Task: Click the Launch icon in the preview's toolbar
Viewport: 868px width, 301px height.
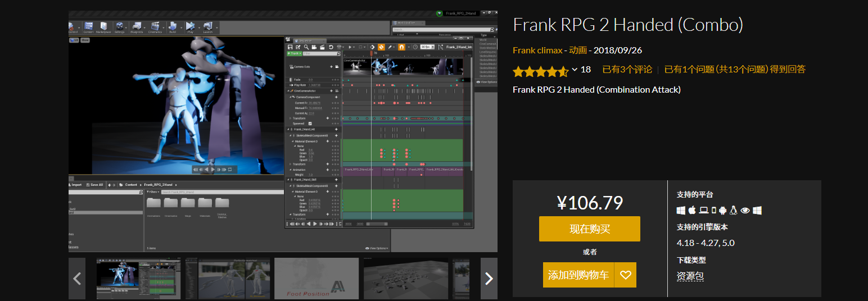Action: point(208,27)
